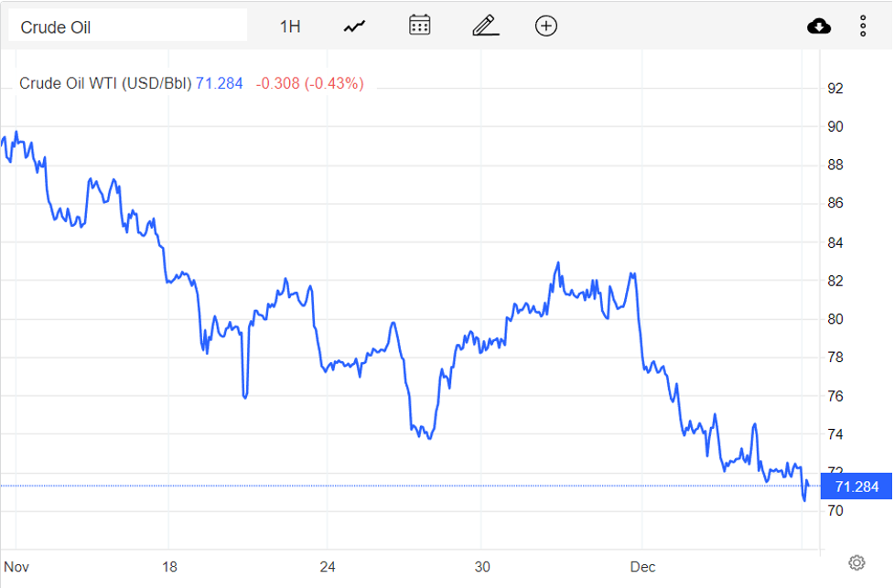Open the calendar date range picker

pyautogui.click(x=419, y=26)
